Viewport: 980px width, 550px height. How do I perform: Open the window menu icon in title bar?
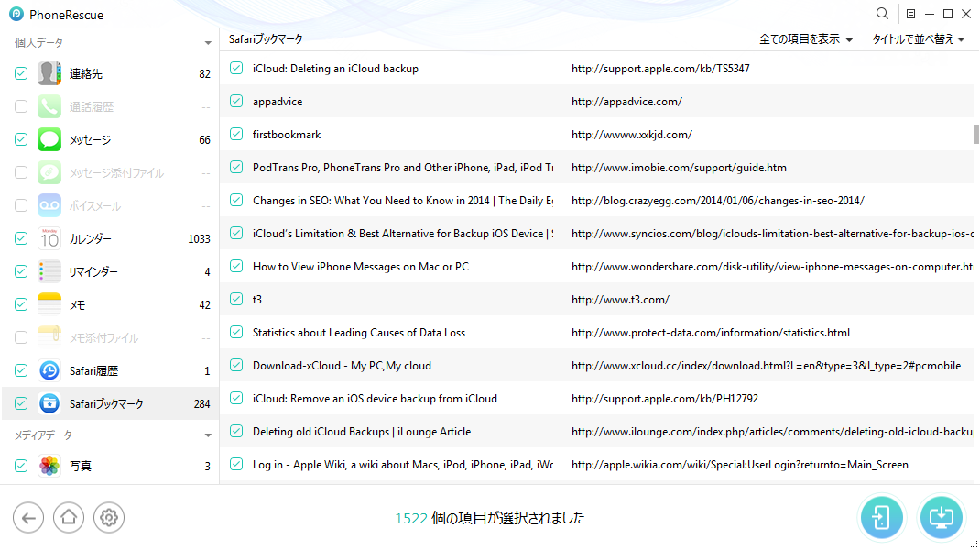(910, 14)
